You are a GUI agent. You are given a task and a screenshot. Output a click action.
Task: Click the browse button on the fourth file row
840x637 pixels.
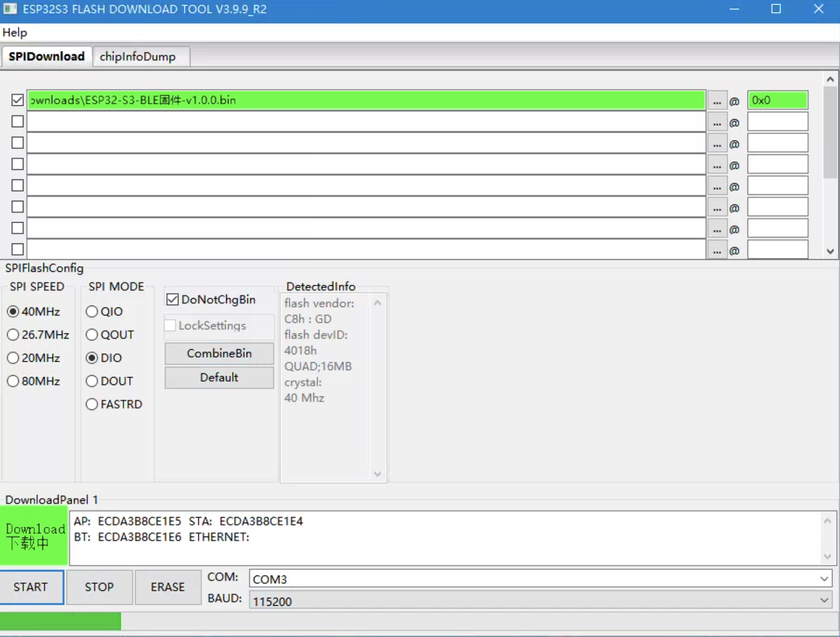tap(716, 165)
